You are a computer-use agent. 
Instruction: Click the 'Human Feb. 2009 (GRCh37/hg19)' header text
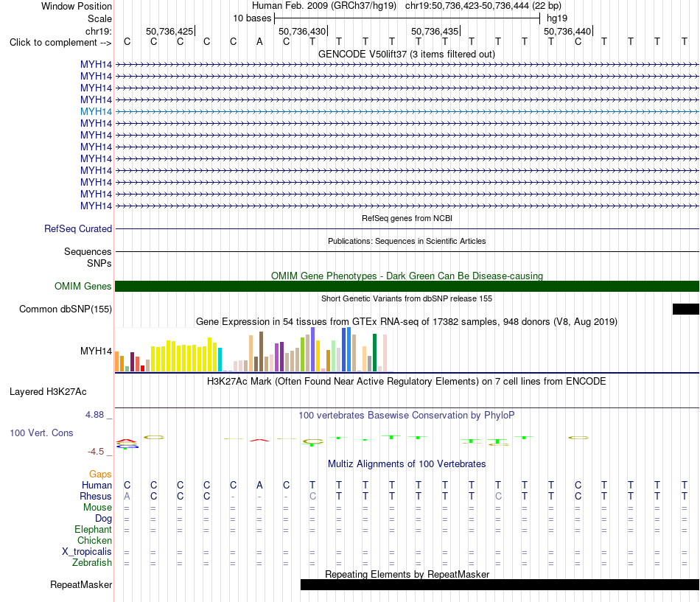324,6
